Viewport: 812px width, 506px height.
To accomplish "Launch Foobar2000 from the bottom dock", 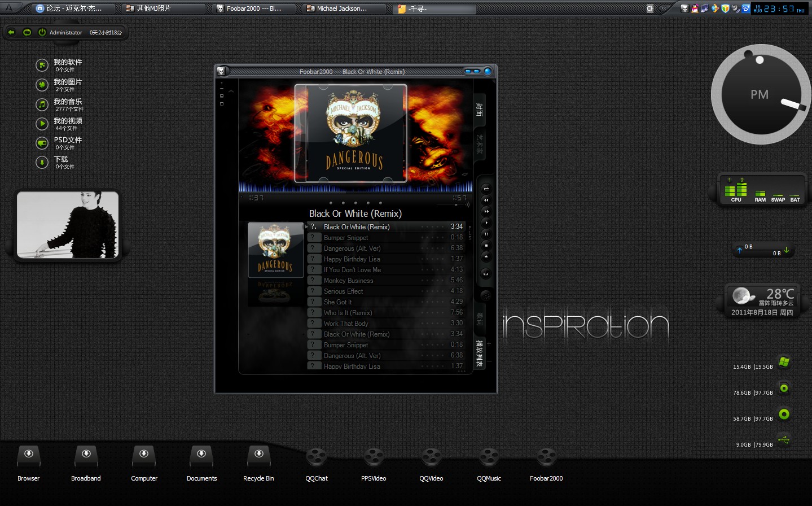I will 546,463.
